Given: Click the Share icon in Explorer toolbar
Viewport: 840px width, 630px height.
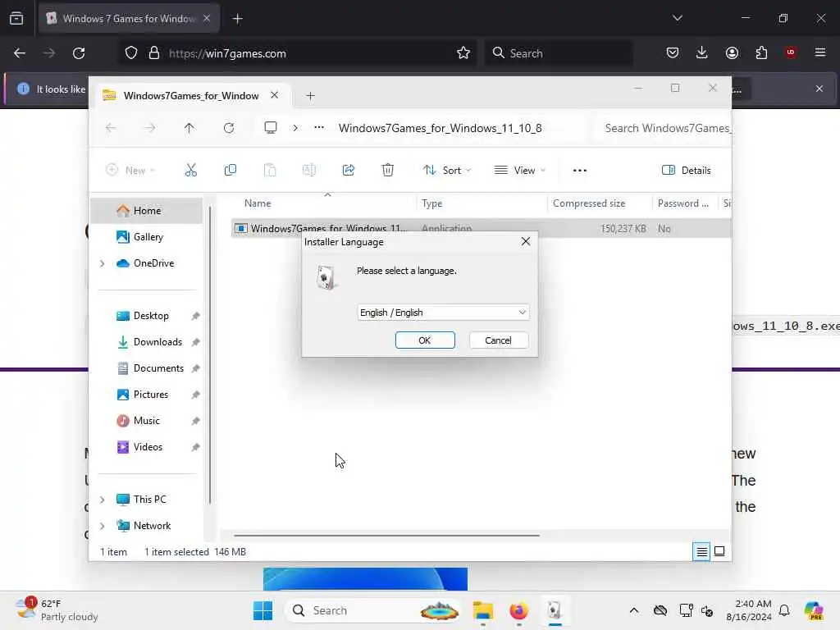Looking at the screenshot, I should click(349, 171).
